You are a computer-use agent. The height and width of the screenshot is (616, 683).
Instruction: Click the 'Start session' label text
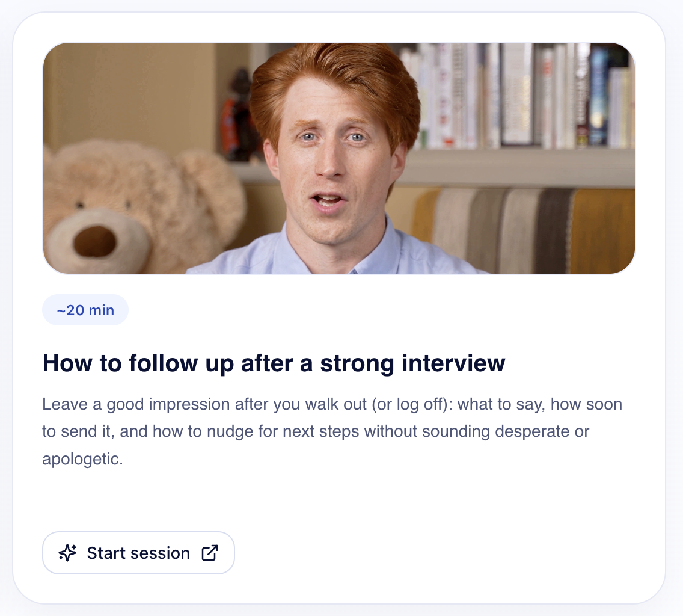[138, 553]
